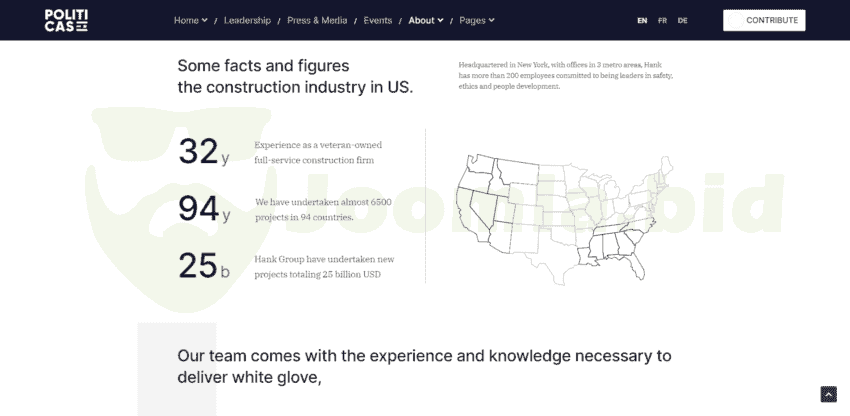Switch language to DE
This screenshot has width=850, height=416.
(682, 21)
